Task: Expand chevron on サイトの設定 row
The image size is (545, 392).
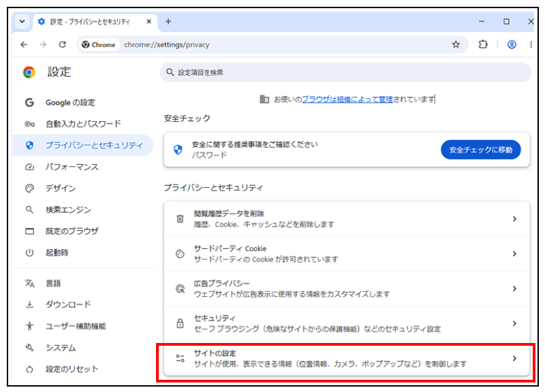Action: [x=514, y=359]
